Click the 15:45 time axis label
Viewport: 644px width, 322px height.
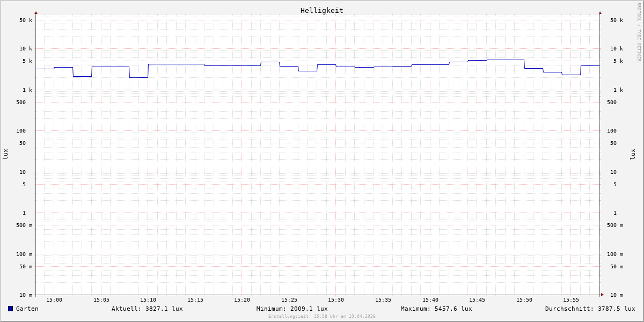477,300
